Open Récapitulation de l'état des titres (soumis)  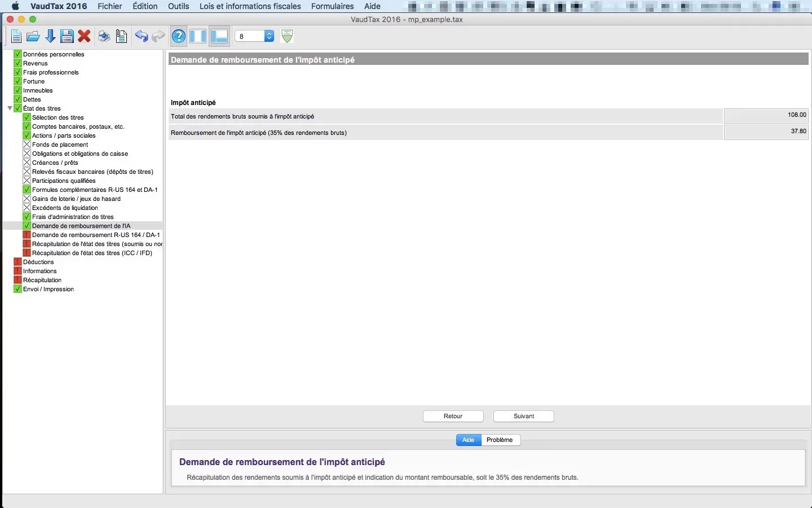[x=97, y=244]
